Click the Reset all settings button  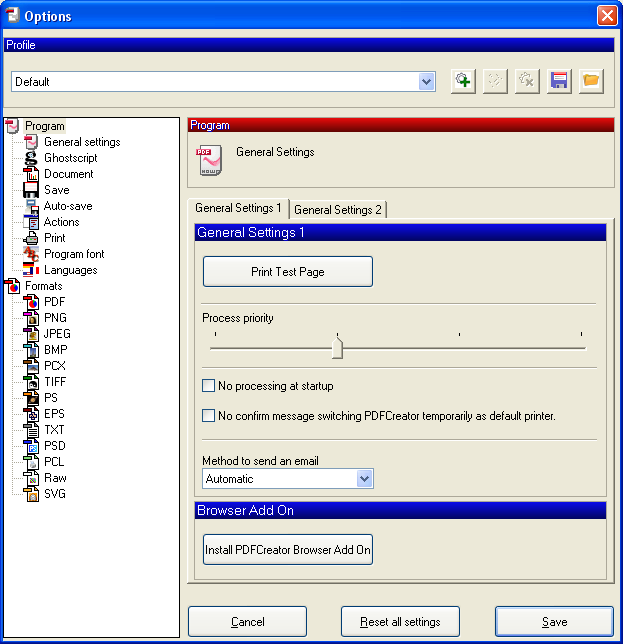coord(400,621)
